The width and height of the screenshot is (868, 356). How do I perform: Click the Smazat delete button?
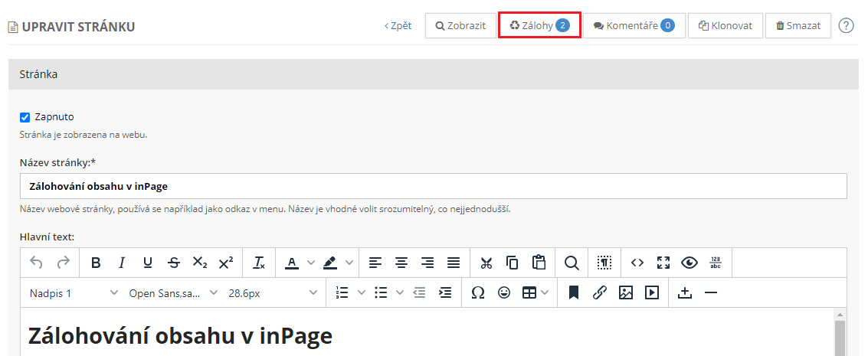(798, 25)
